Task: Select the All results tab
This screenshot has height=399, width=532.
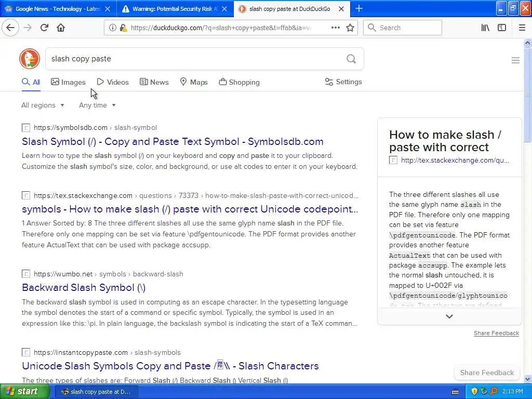Action: click(31, 82)
